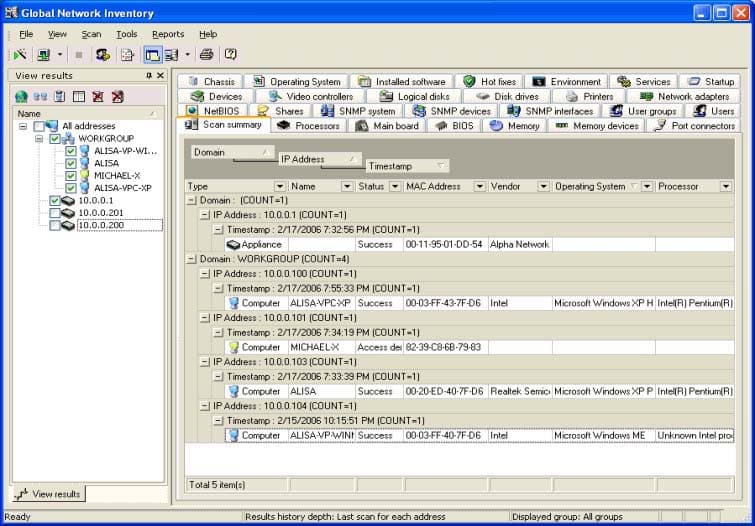The width and height of the screenshot is (755, 526).
Task: Sort by the Name column header in tree
Action: coord(88,114)
